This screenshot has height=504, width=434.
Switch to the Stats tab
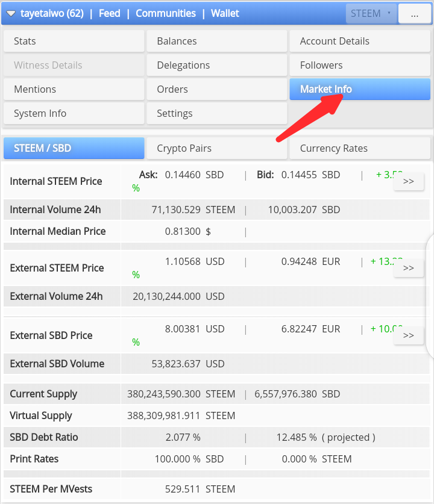(74, 41)
